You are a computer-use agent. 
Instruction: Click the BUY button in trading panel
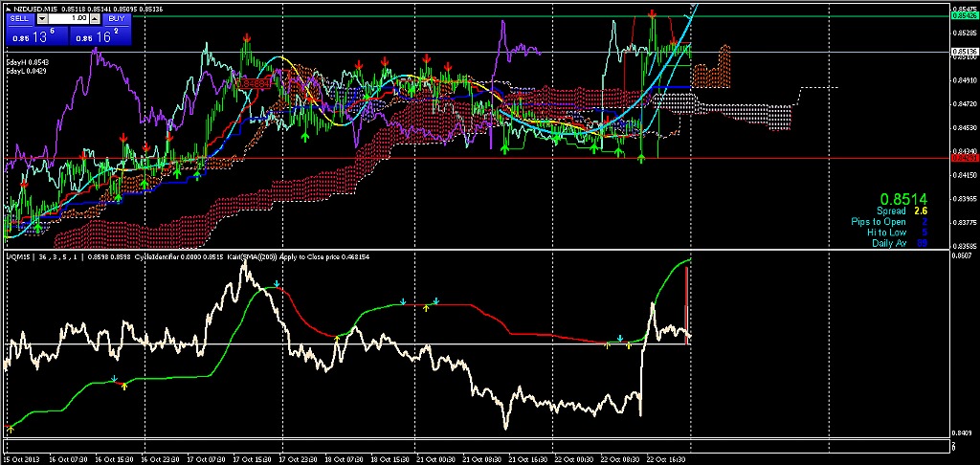click(x=115, y=18)
